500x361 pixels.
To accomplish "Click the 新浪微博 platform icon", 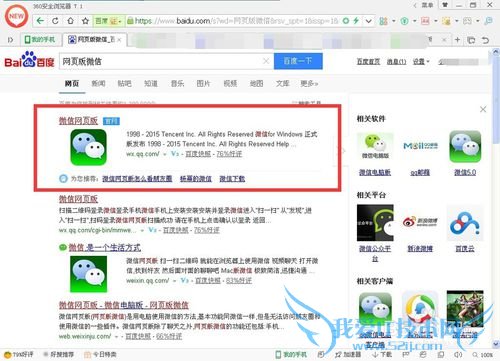I will pyautogui.click(x=420, y=221).
